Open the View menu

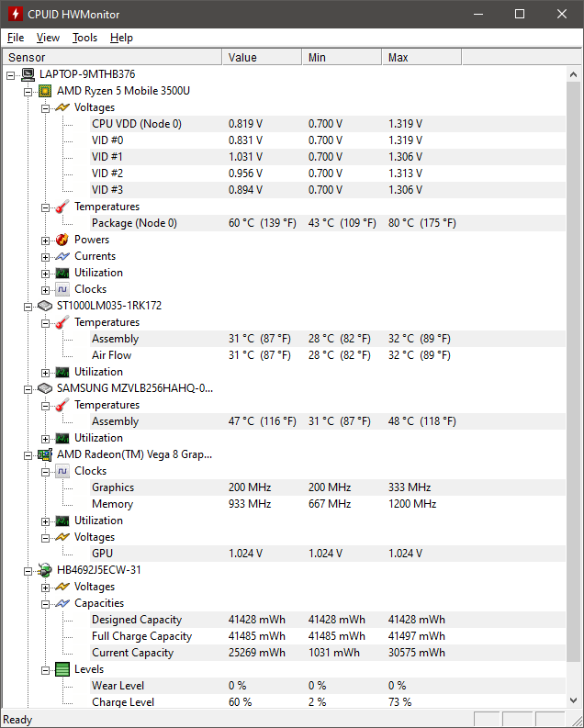tap(48, 38)
